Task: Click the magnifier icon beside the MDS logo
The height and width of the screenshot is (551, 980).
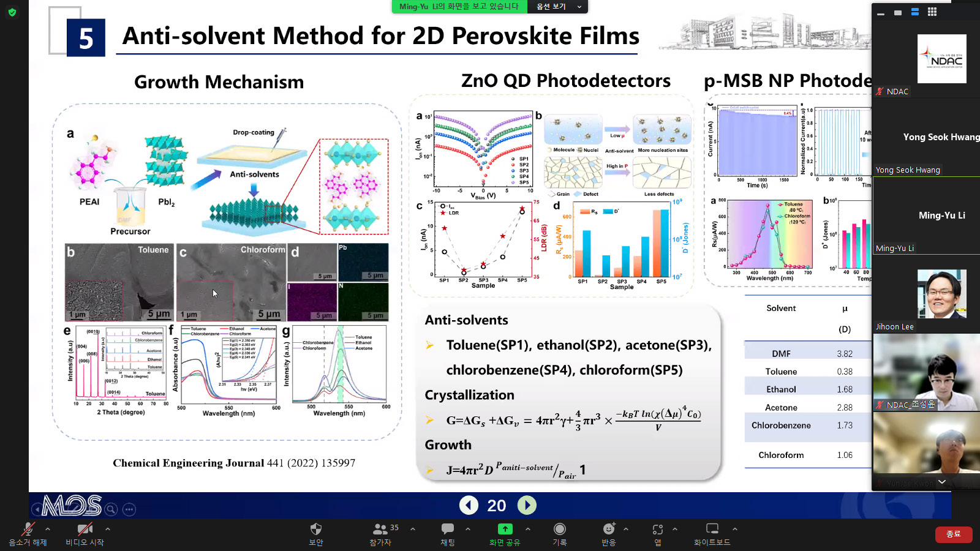Action: [x=111, y=509]
